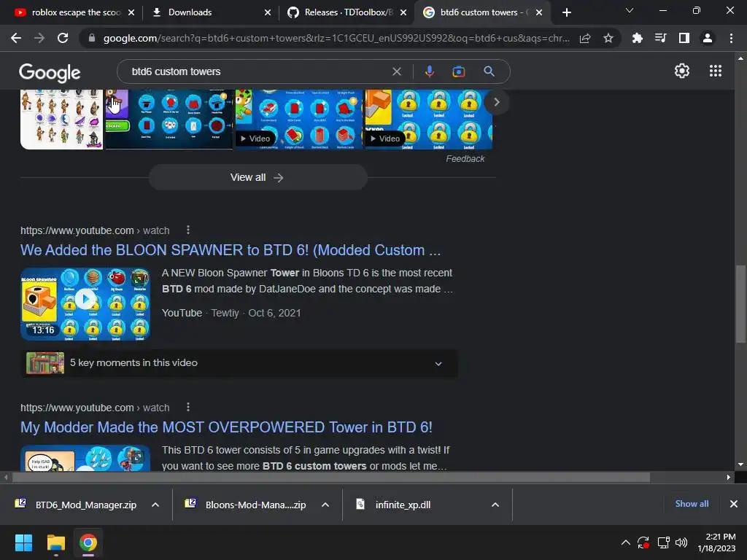Image resolution: width=747 pixels, height=560 pixels.
Task: Open File Explorer from taskbar
Action: (x=55, y=542)
